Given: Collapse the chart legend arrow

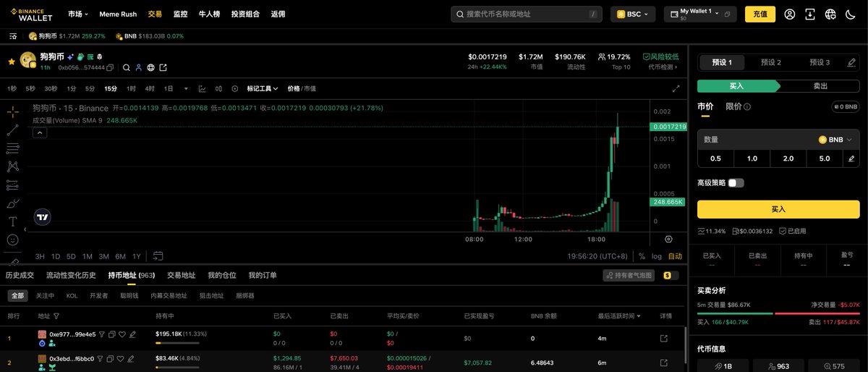Looking at the screenshot, I should [41, 132].
